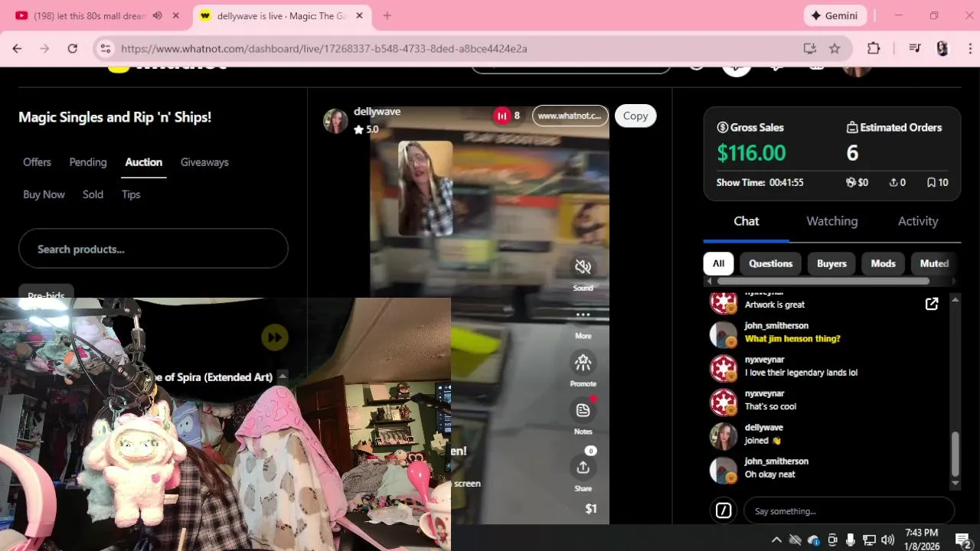The height and width of the screenshot is (551, 980).
Task: Reload the page with refresh icon
Action: click(72, 48)
